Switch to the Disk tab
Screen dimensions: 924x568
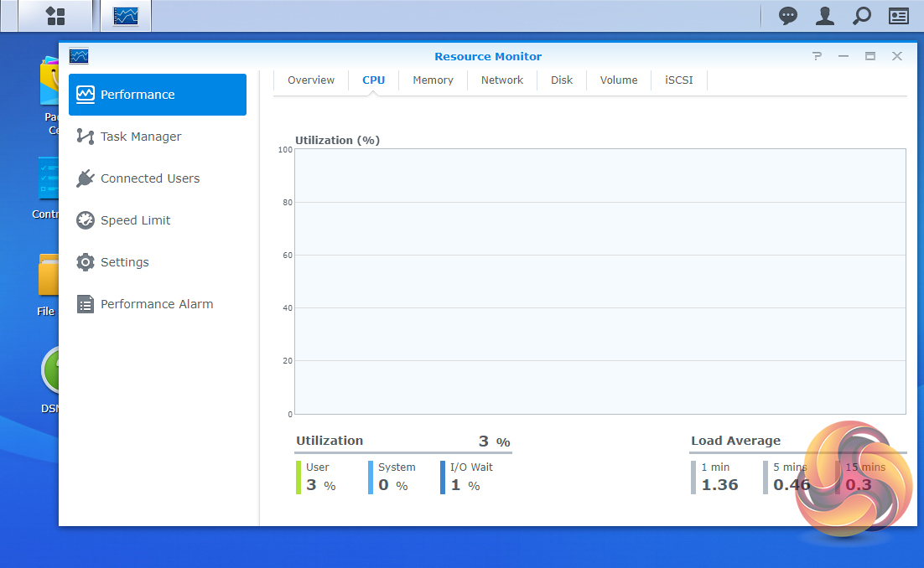coord(562,80)
